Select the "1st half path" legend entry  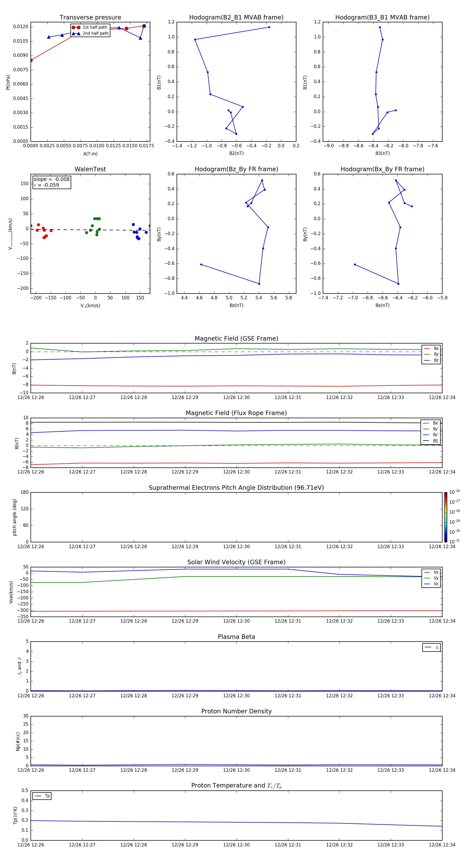coord(90,27)
